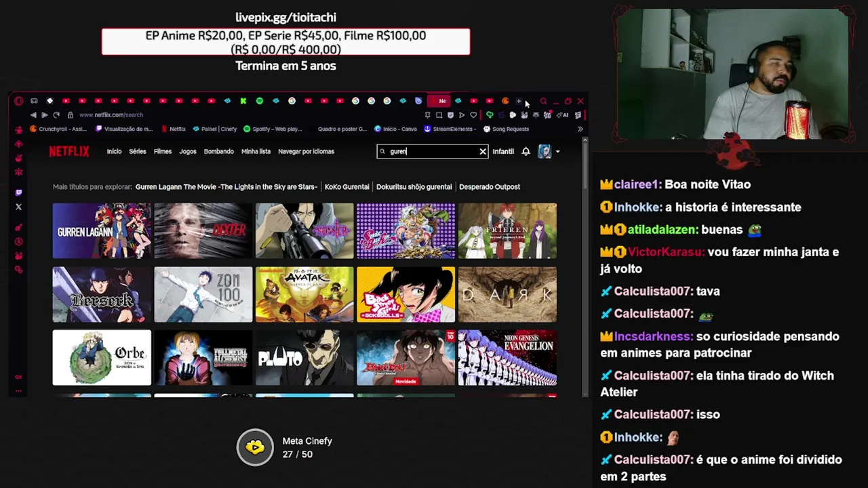
Task: Select Dokuritsu shôjo gurentai suggestion
Action: [x=414, y=187]
